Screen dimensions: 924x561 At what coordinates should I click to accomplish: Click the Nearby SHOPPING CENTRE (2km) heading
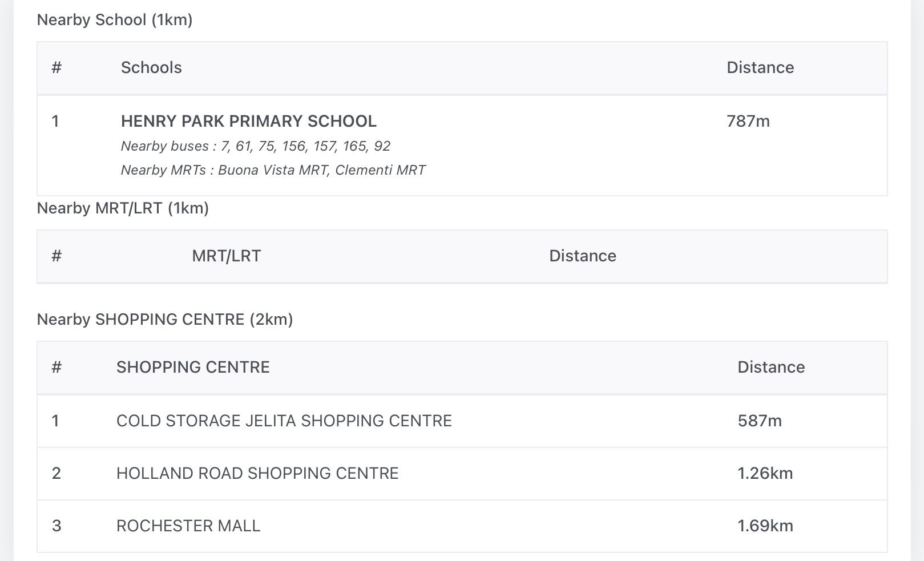point(165,320)
